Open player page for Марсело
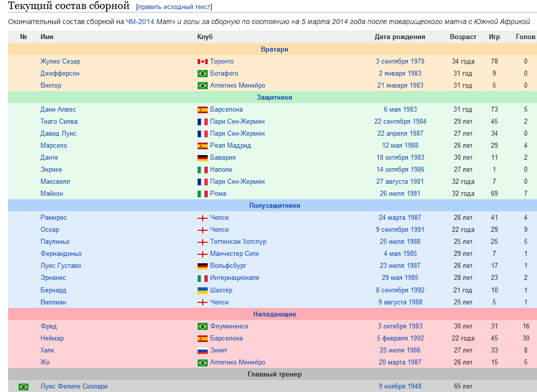The width and height of the screenshot is (537, 392). click(x=54, y=145)
